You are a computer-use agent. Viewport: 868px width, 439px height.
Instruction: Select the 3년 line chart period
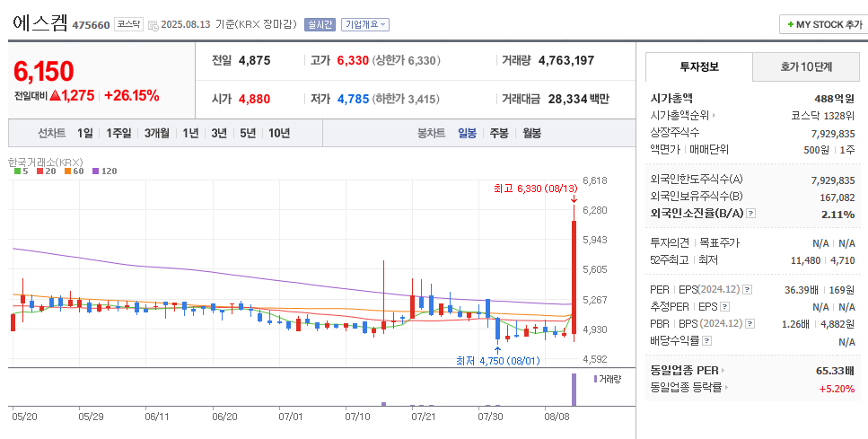219,133
